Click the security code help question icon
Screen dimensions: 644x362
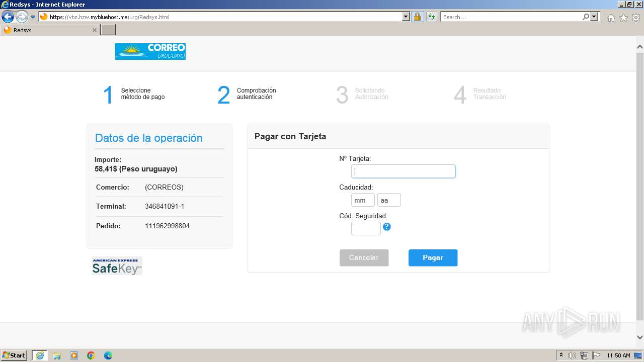(x=386, y=227)
